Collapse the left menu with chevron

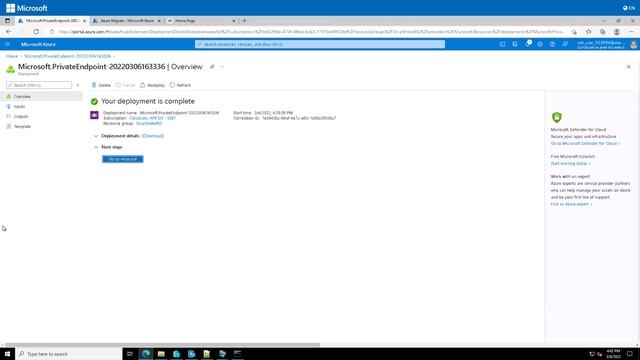[x=78, y=85]
